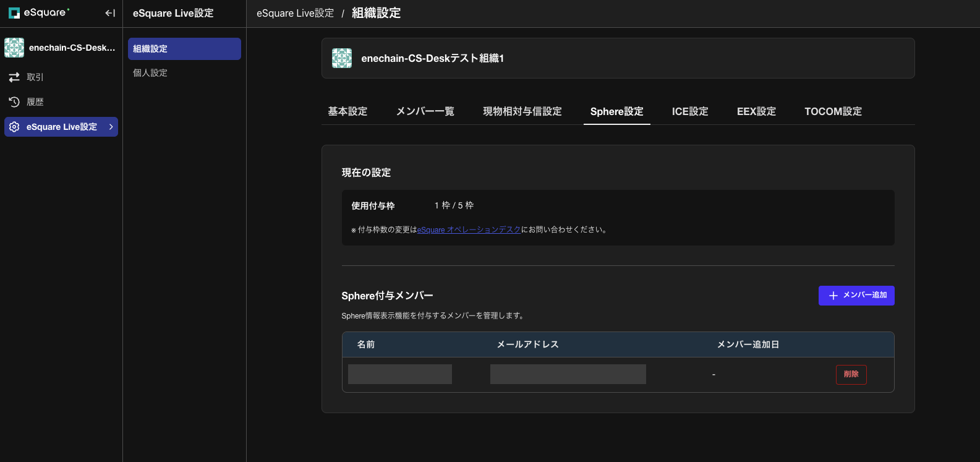Switch to the TOCOM設定 tab
This screenshot has width=980, height=462.
coord(833,111)
